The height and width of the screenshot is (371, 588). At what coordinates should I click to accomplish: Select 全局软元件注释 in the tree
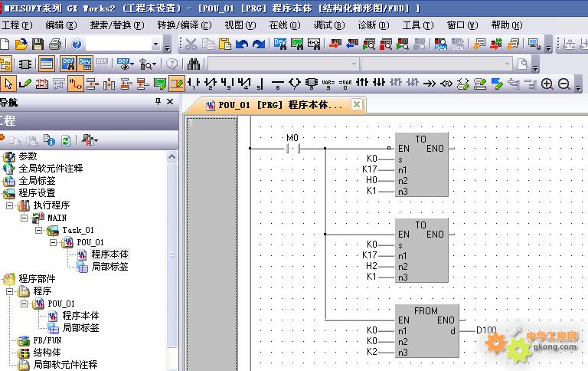pyautogui.click(x=51, y=169)
